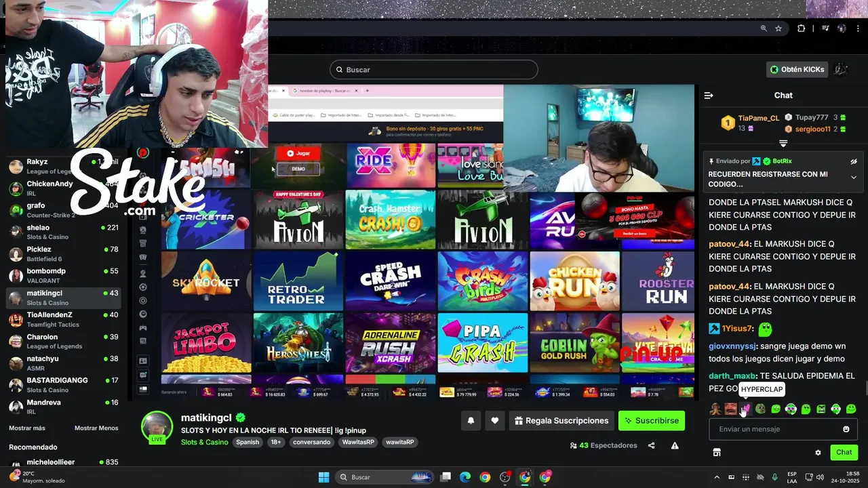Viewport: 868px width, 488px height.
Task: Click the notification bell icon
Action: coord(471,421)
